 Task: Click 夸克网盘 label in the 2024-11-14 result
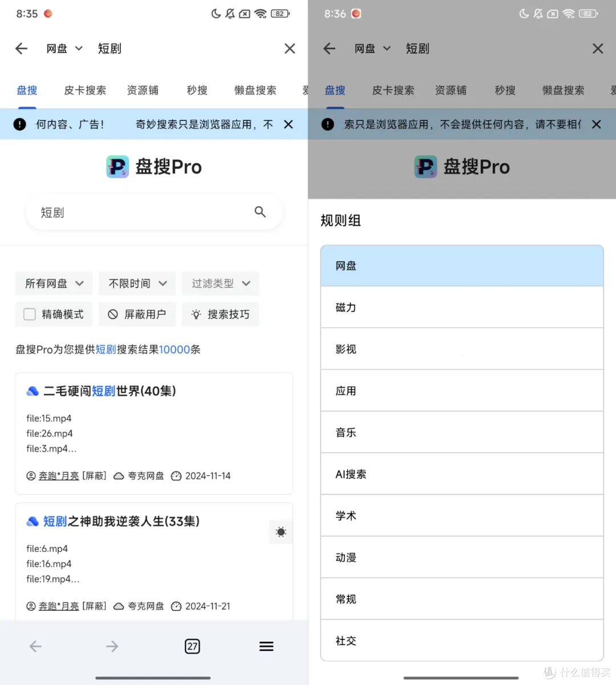click(x=146, y=476)
